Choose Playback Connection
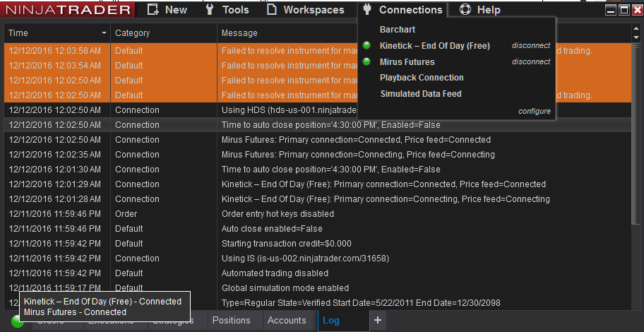The height and width of the screenshot is (332, 644). pyautogui.click(x=422, y=78)
